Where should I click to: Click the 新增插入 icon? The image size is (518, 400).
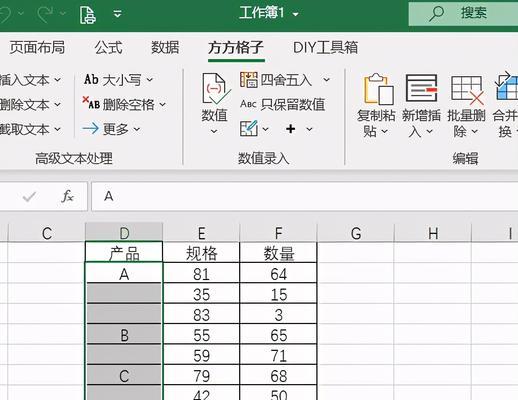point(421,88)
